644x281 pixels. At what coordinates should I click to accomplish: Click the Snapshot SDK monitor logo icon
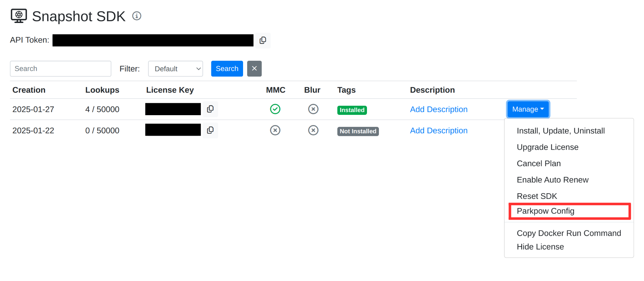pyautogui.click(x=19, y=16)
